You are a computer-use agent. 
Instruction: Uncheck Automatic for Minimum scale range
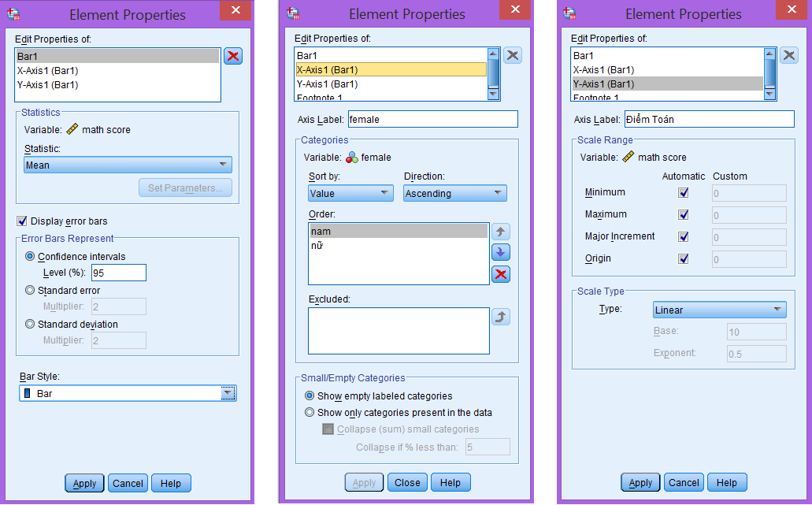[684, 192]
